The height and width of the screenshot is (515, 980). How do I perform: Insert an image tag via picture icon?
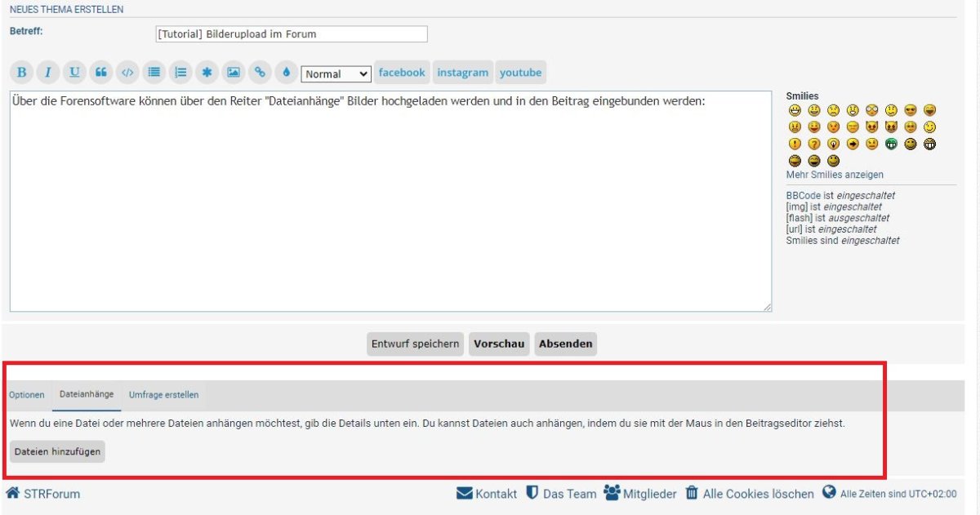[x=234, y=73]
